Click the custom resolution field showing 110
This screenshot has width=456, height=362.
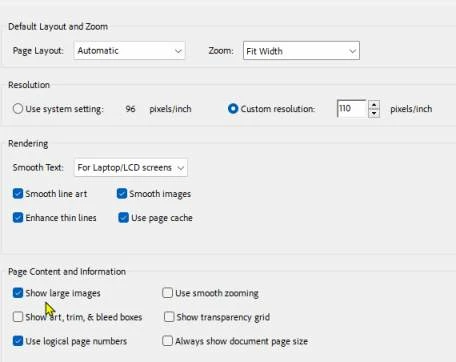[x=351, y=109]
